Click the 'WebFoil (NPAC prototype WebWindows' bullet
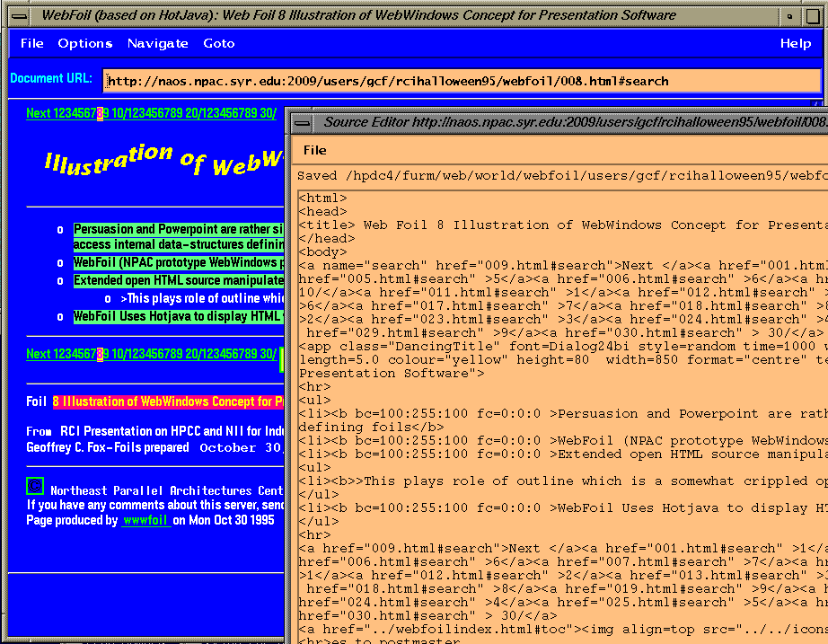This screenshot has height=644, width=828. [x=179, y=262]
